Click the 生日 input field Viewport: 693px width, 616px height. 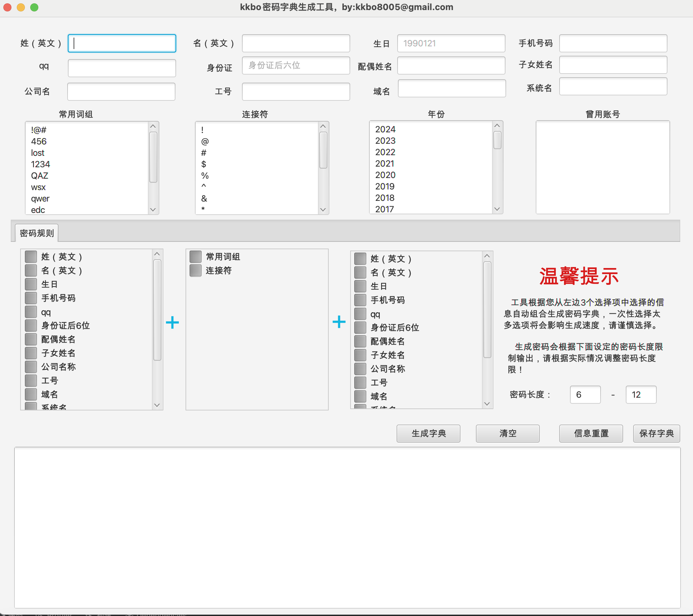pyautogui.click(x=451, y=43)
